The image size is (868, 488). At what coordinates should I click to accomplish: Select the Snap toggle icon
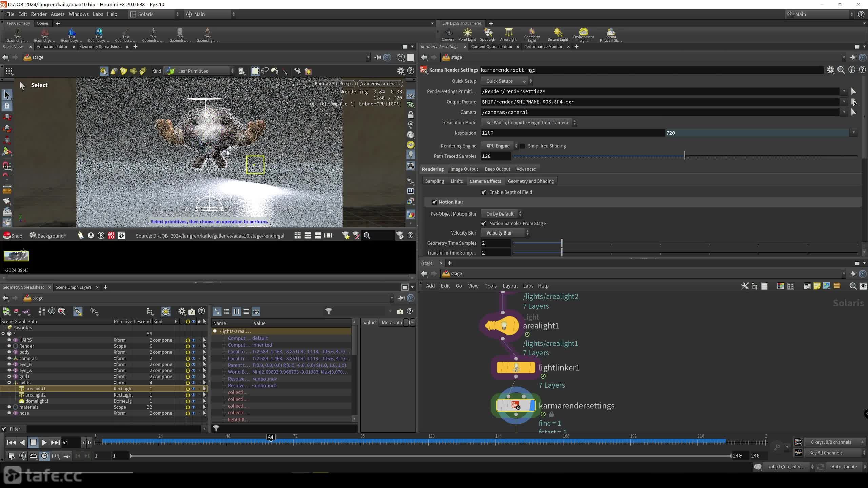click(6, 236)
